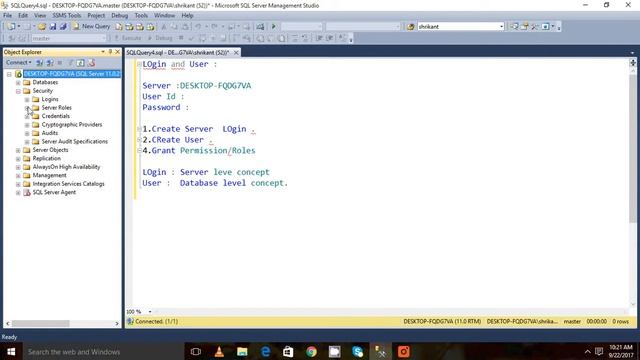Open the Help menu
The width and height of the screenshot is (640, 360).
[187, 16]
